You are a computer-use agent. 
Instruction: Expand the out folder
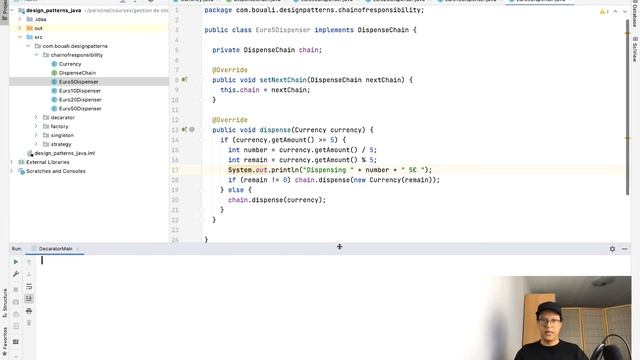[x=20, y=28]
